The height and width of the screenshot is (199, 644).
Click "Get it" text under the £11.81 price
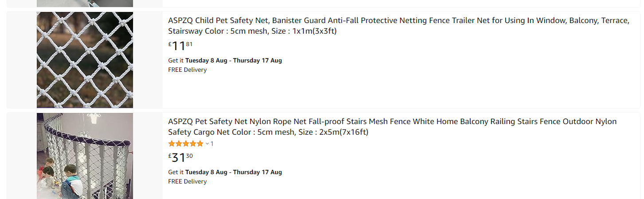pyautogui.click(x=176, y=60)
